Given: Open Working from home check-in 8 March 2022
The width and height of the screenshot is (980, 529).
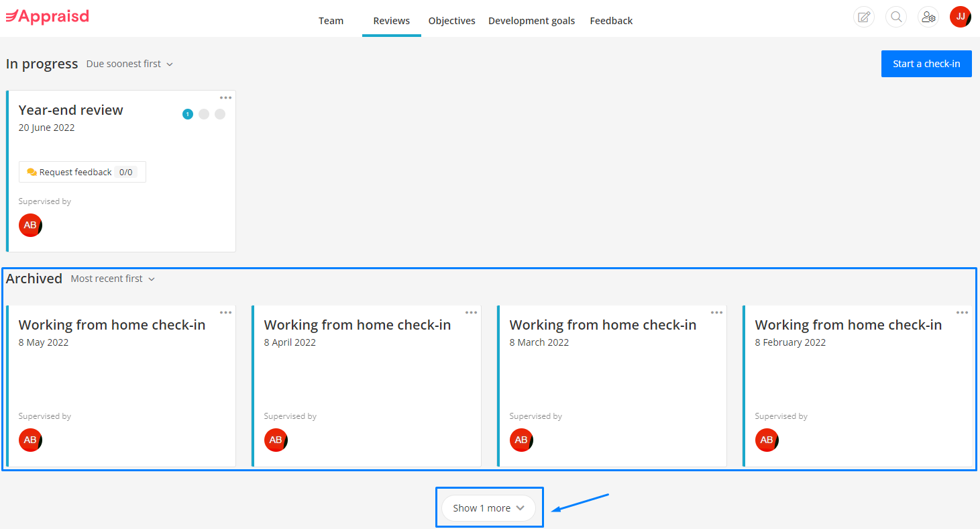Looking at the screenshot, I should pyautogui.click(x=603, y=325).
